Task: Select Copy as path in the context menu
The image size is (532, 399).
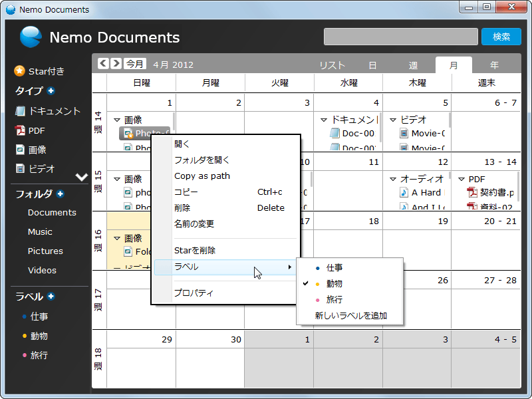Action: [x=225, y=176]
